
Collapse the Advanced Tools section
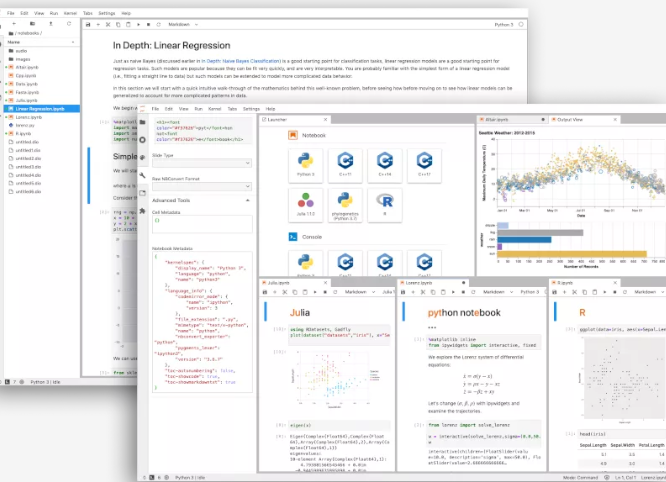[x=247, y=200]
